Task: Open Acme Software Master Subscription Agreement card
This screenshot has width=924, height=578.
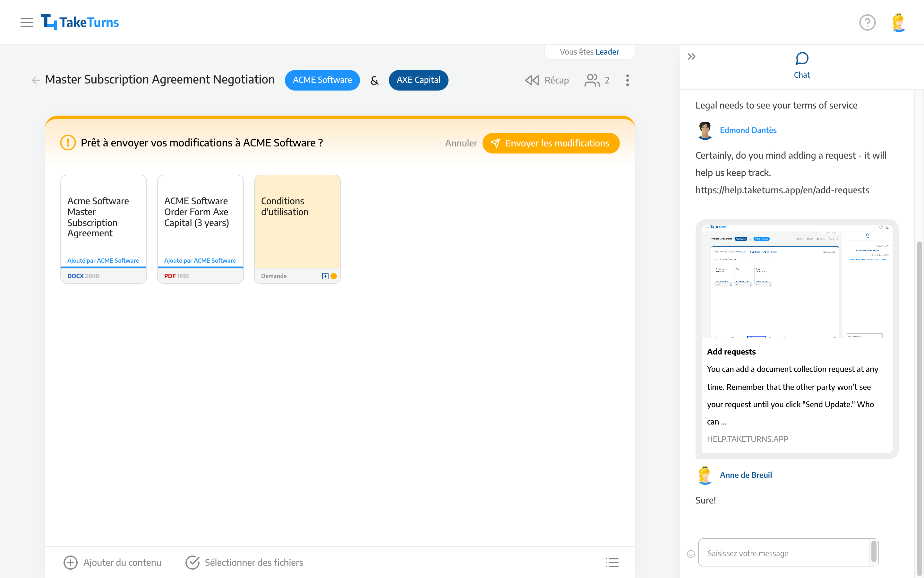Action: (104, 229)
